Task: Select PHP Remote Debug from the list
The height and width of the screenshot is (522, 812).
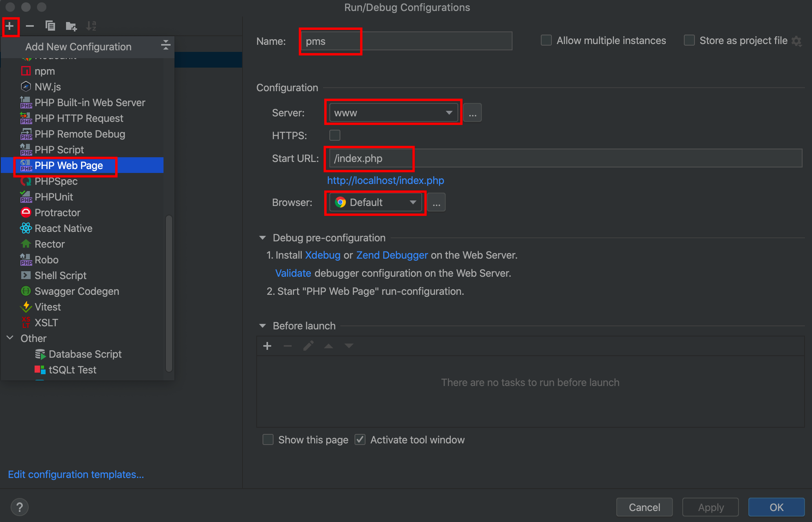Action: point(80,134)
